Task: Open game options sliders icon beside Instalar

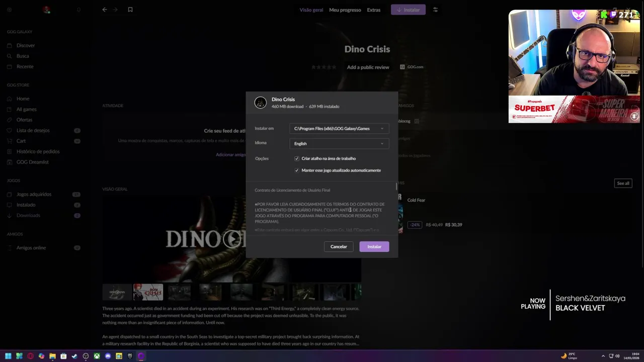Action: [436, 10]
